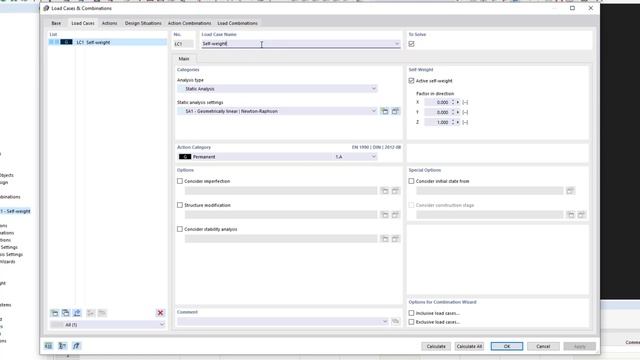Click the third bottom-left dialog icon

coord(76,346)
